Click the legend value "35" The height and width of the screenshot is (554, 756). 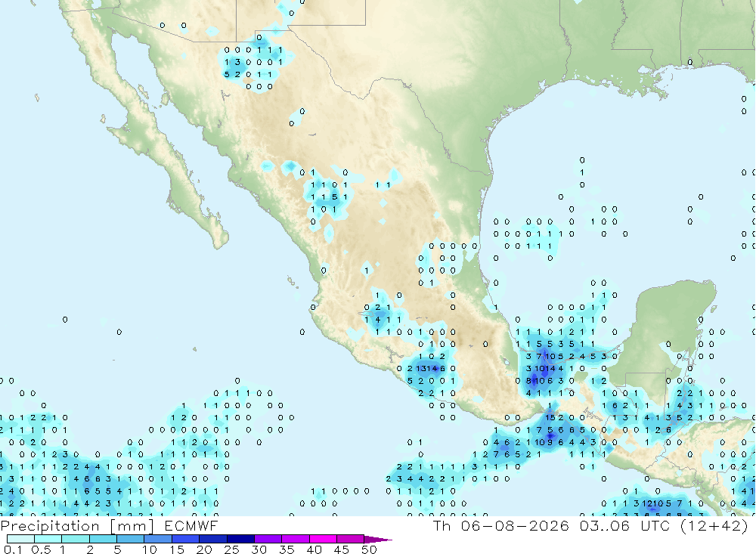pyautogui.click(x=287, y=549)
